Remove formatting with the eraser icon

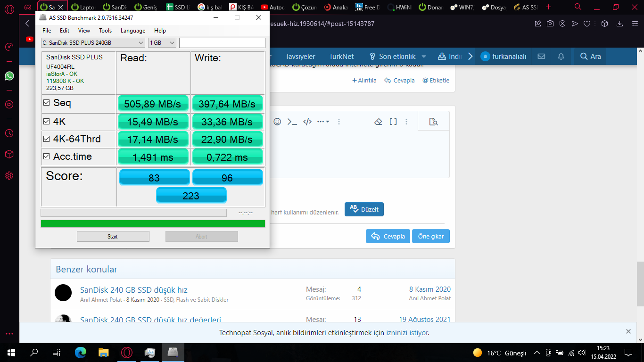pyautogui.click(x=378, y=122)
